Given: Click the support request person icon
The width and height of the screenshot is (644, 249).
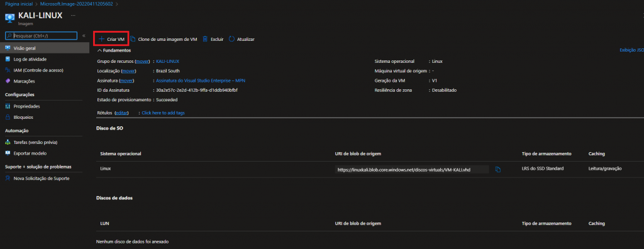Looking at the screenshot, I should tap(8, 179).
